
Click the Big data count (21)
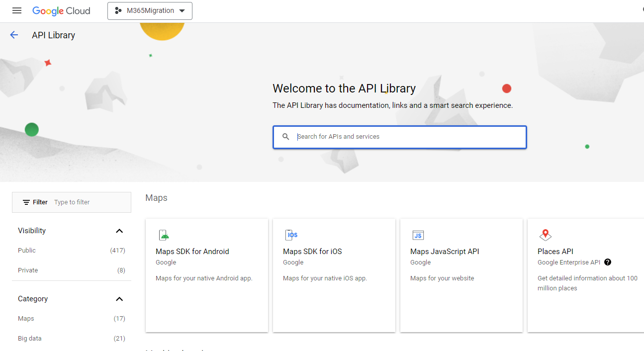tap(119, 339)
